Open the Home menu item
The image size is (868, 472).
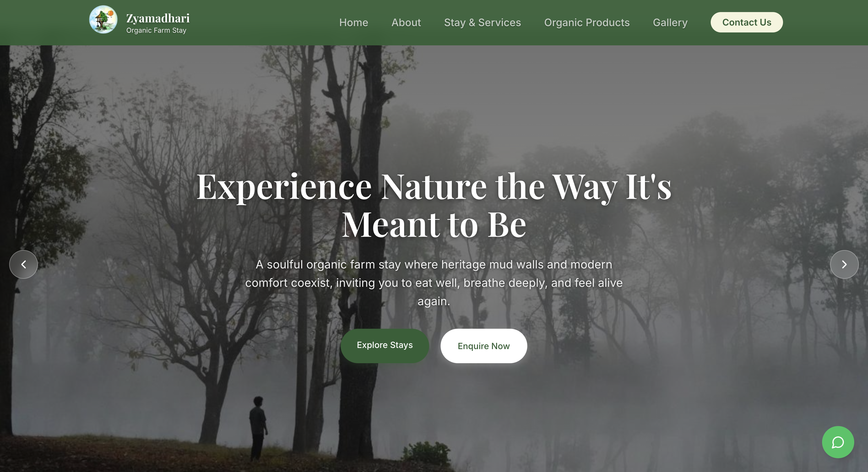[x=353, y=23]
